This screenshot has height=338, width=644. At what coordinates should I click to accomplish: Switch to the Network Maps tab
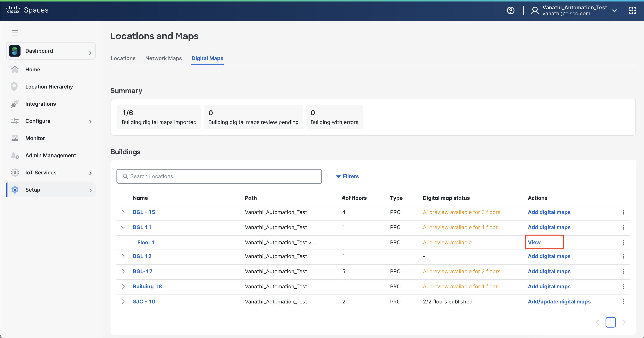164,58
